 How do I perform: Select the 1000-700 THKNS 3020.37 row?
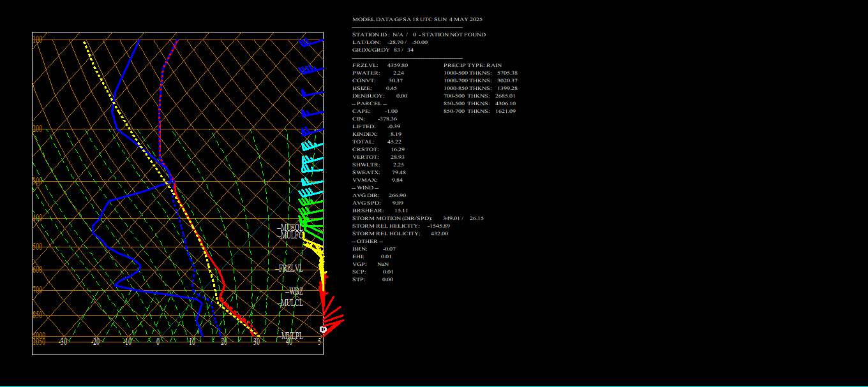coord(481,80)
